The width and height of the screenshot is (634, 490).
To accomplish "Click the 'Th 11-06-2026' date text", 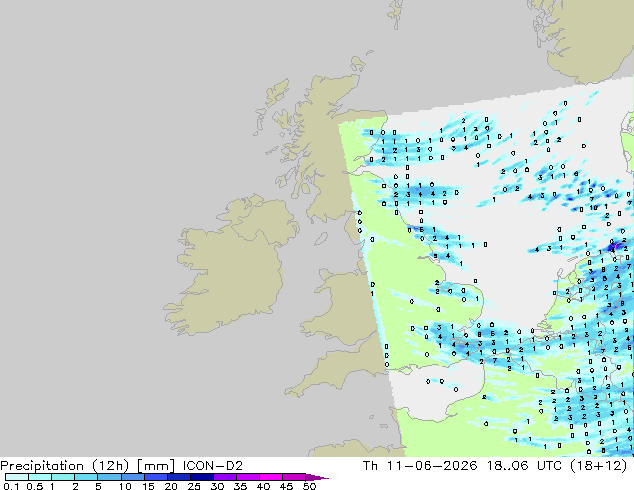I will point(420,466).
